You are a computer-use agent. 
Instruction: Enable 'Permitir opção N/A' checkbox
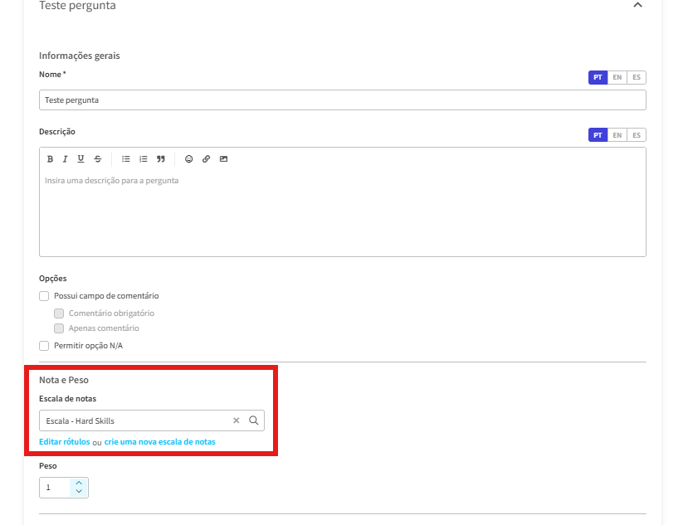pos(44,345)
